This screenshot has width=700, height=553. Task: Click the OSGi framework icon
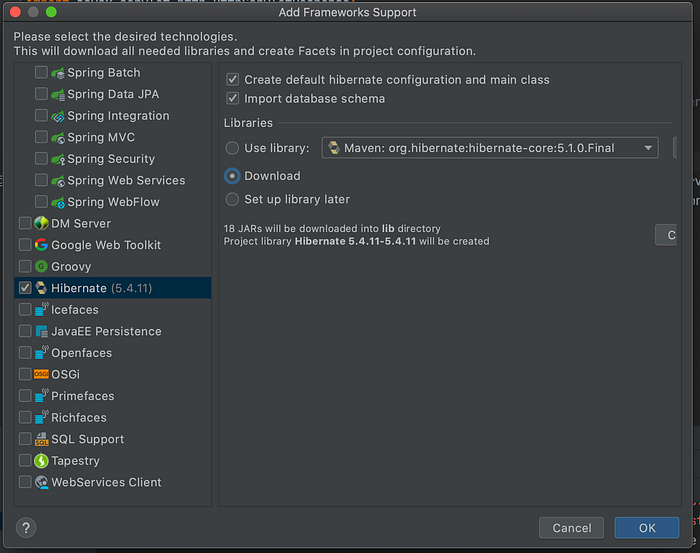click(x=41, y=374)
